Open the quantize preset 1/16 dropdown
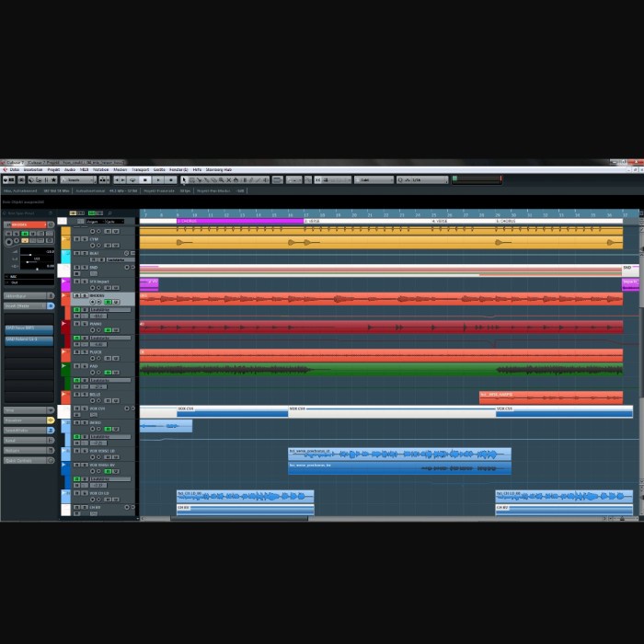 pos(416,180)
